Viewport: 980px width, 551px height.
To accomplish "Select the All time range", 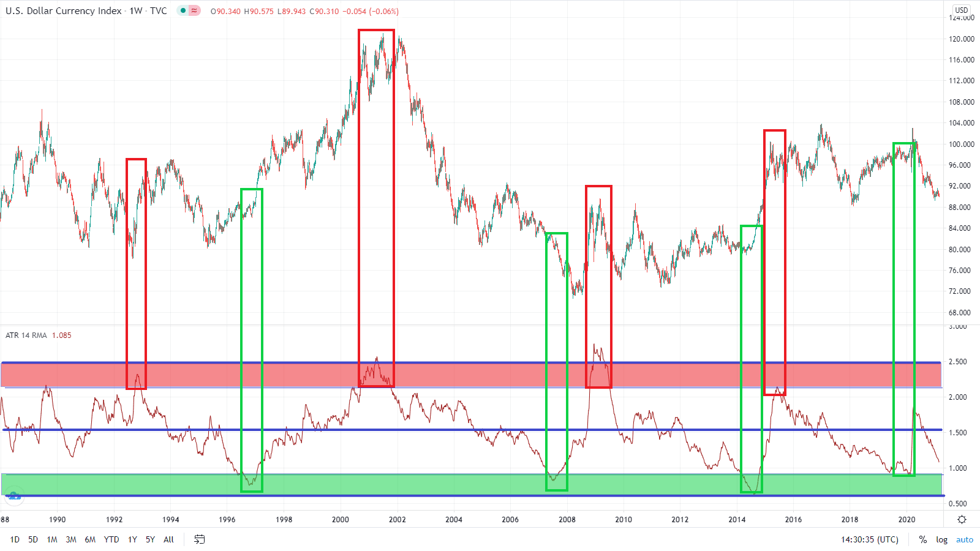I will [x=168, y=539].
